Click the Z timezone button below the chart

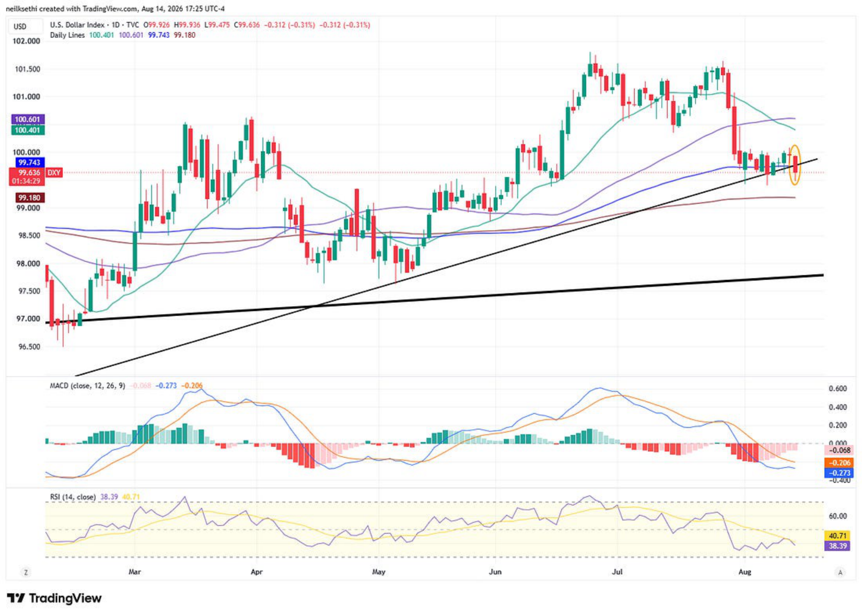point(26,573)
